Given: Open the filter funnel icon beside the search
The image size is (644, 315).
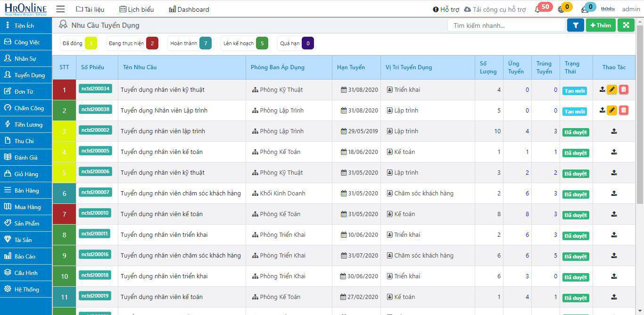Looking at the screenshot, I should [x=575, y=25].
